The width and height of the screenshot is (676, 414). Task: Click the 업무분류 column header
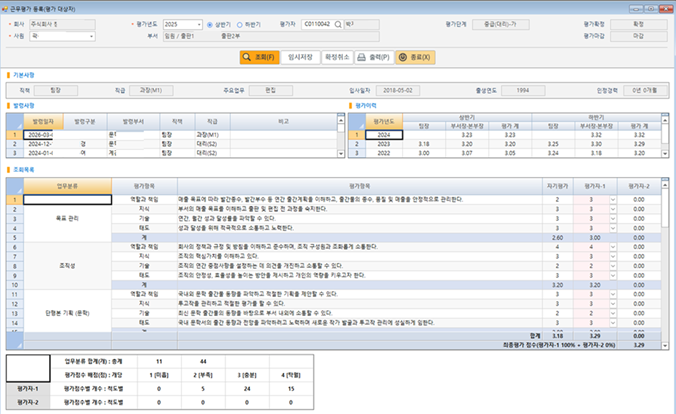[x=68, y=186]
